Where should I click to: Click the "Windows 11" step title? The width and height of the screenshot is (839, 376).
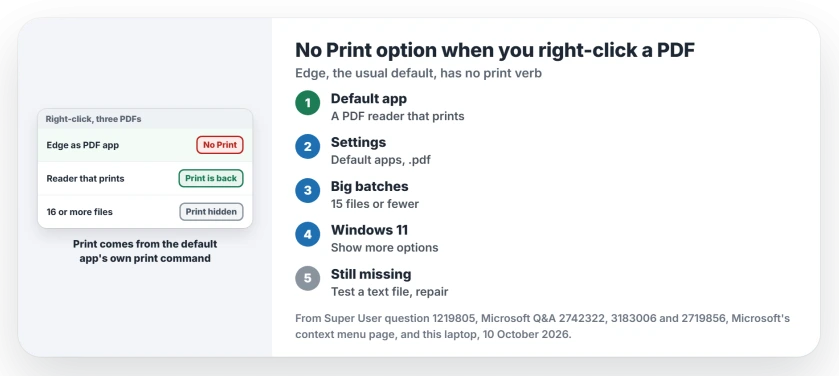click(369, 230)
